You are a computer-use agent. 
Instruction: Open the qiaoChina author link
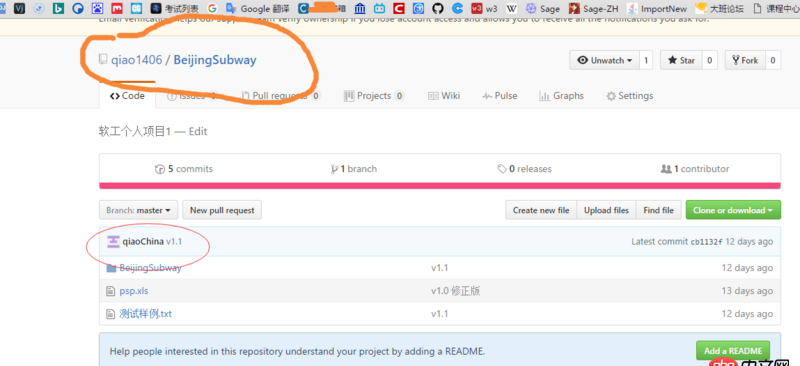click(143, 241)
